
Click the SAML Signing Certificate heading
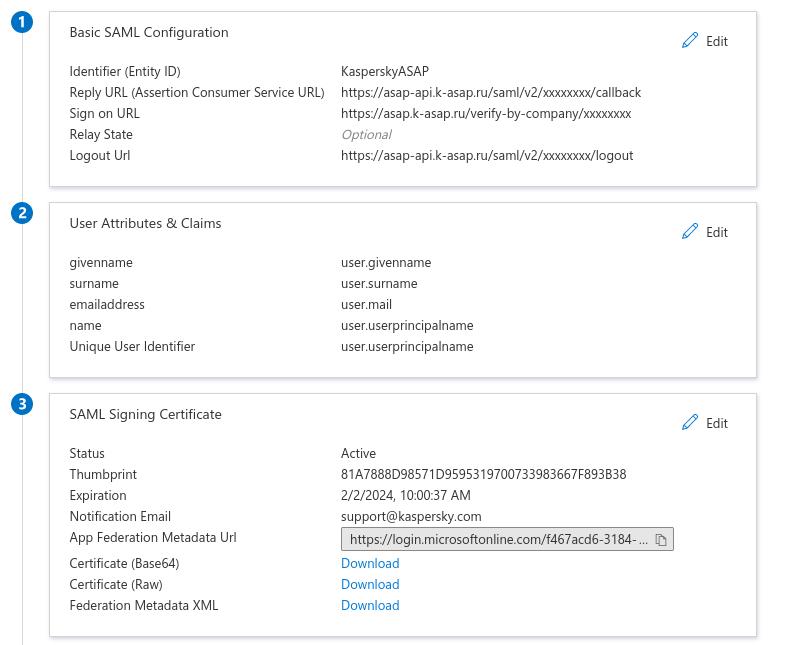tap(145, 414)
